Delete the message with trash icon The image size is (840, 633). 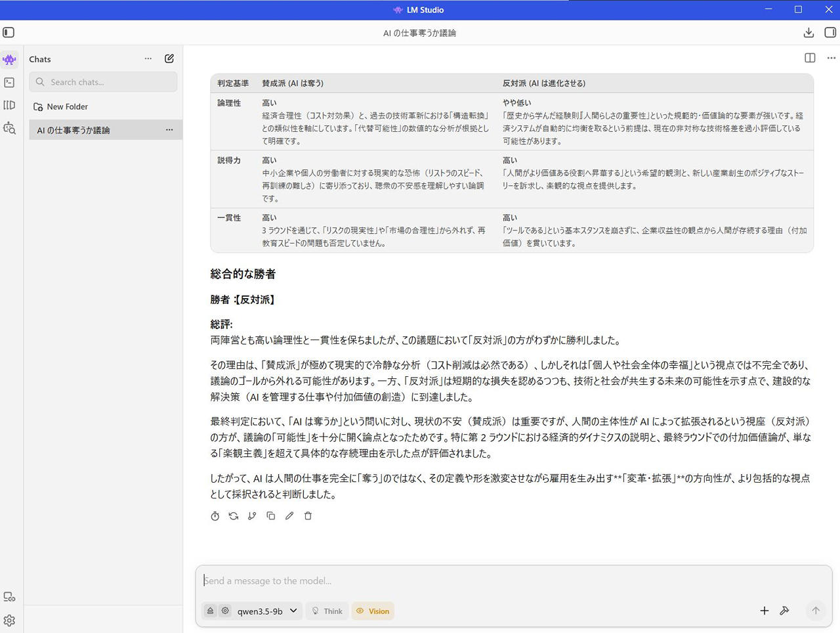click(308, 516)
